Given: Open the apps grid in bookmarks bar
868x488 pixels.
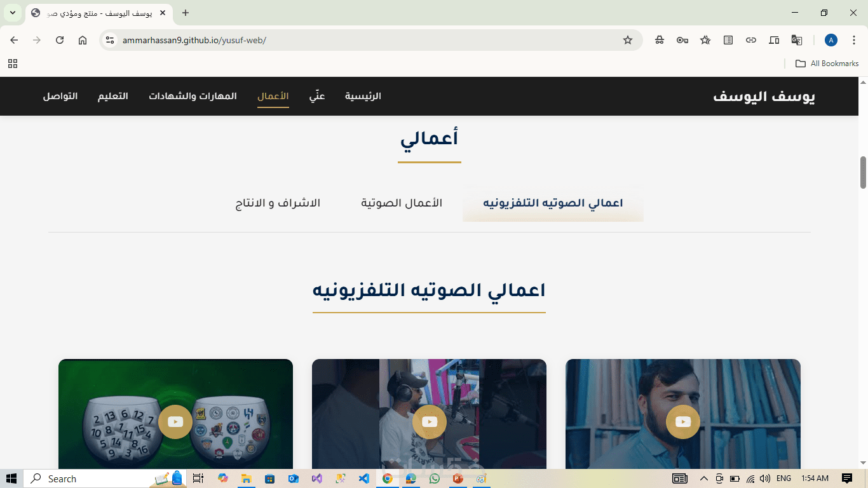Looking at the screenshot, I should 13,64.
